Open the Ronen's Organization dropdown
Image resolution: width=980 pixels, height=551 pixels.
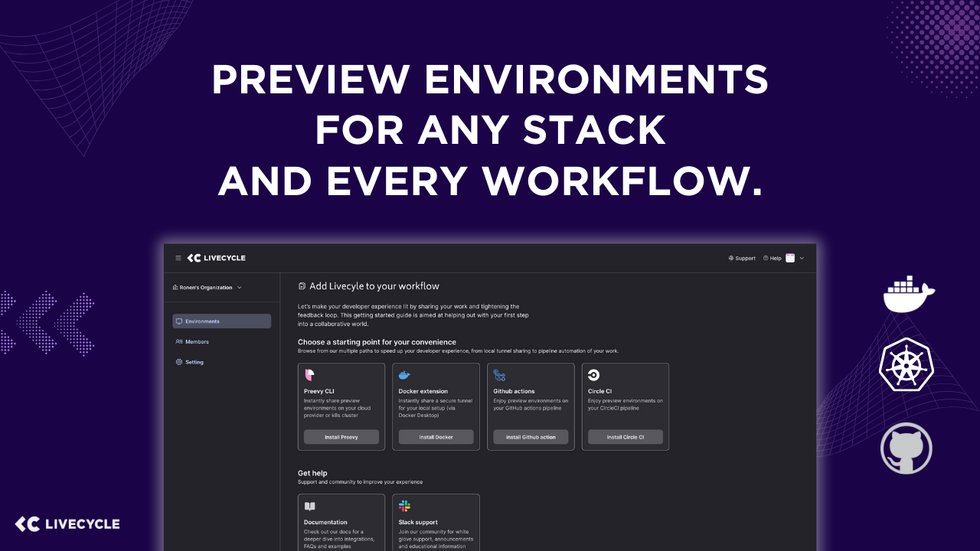(207, 288)
